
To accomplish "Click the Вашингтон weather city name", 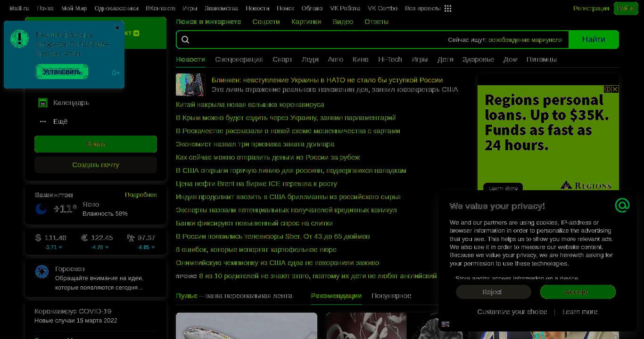I will [54, 195].
